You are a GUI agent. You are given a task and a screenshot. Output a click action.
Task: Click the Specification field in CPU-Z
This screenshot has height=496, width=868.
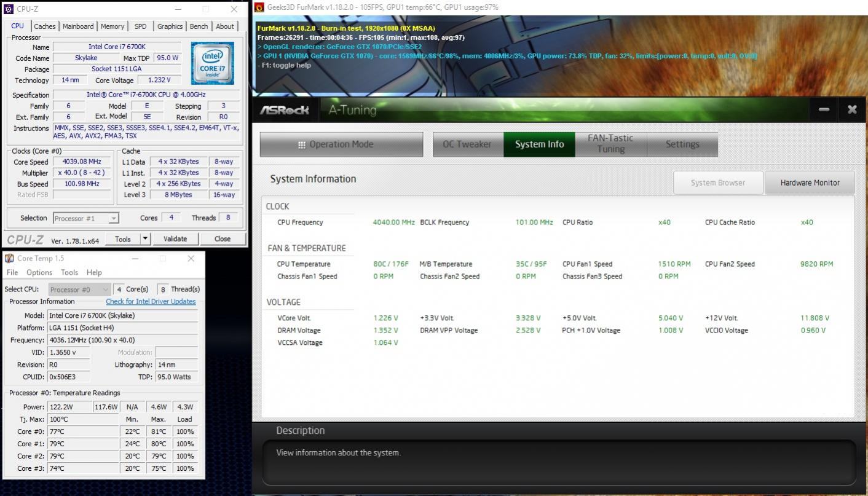pos(146,95)
